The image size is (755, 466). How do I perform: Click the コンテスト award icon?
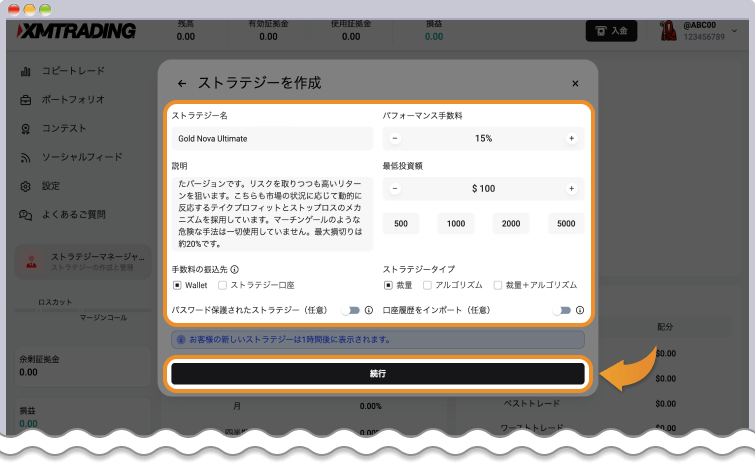(x=26, y=129)
